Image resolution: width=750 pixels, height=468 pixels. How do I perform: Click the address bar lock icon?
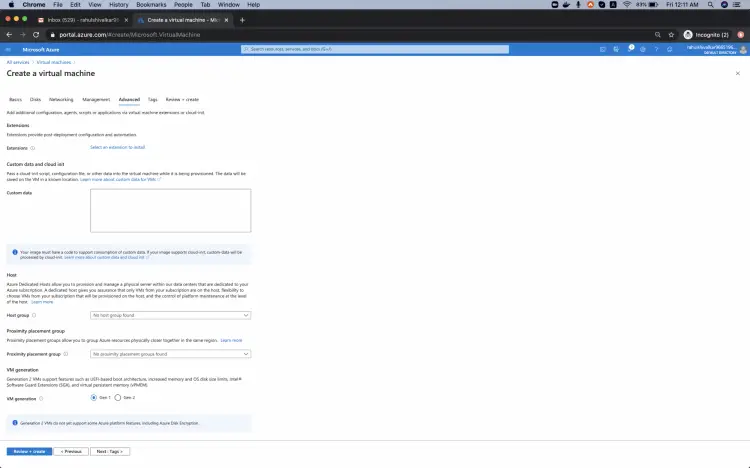53,35
